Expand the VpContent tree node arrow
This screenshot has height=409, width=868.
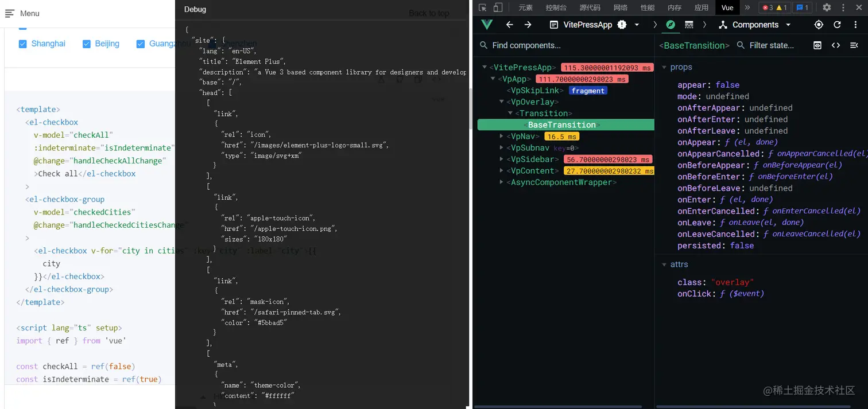click(501, 171)
